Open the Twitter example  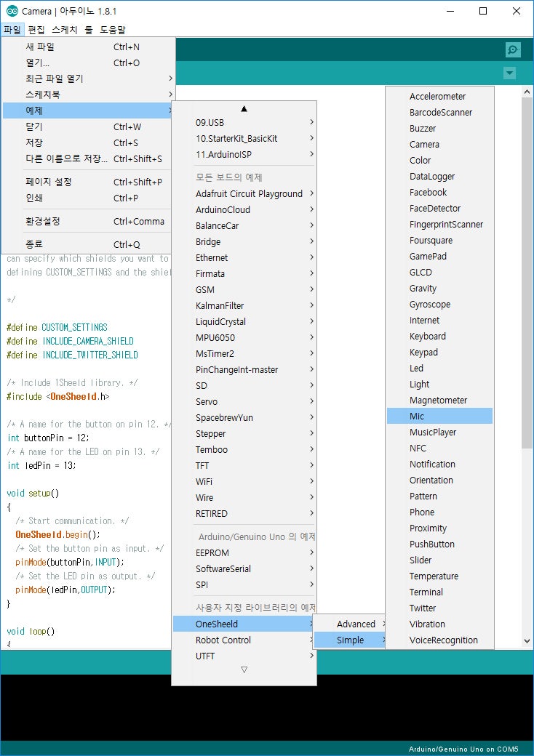pyautogui.click(x=439, y=608)
